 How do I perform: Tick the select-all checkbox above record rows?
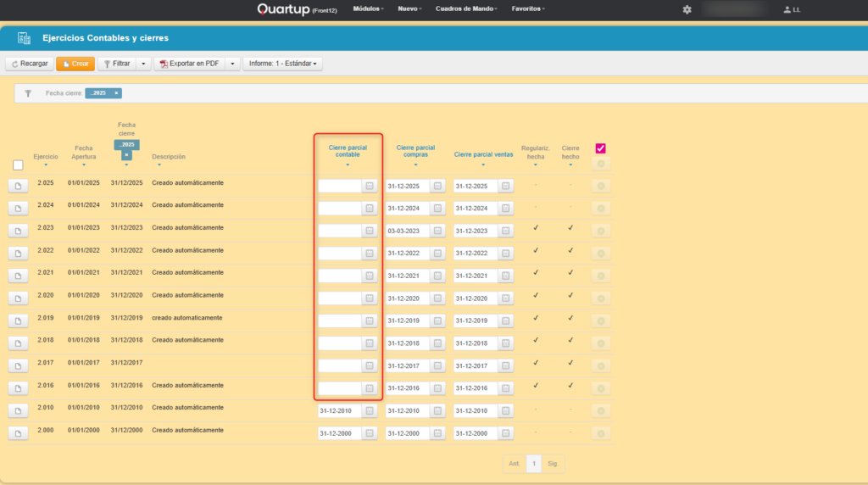click(18, 165)
